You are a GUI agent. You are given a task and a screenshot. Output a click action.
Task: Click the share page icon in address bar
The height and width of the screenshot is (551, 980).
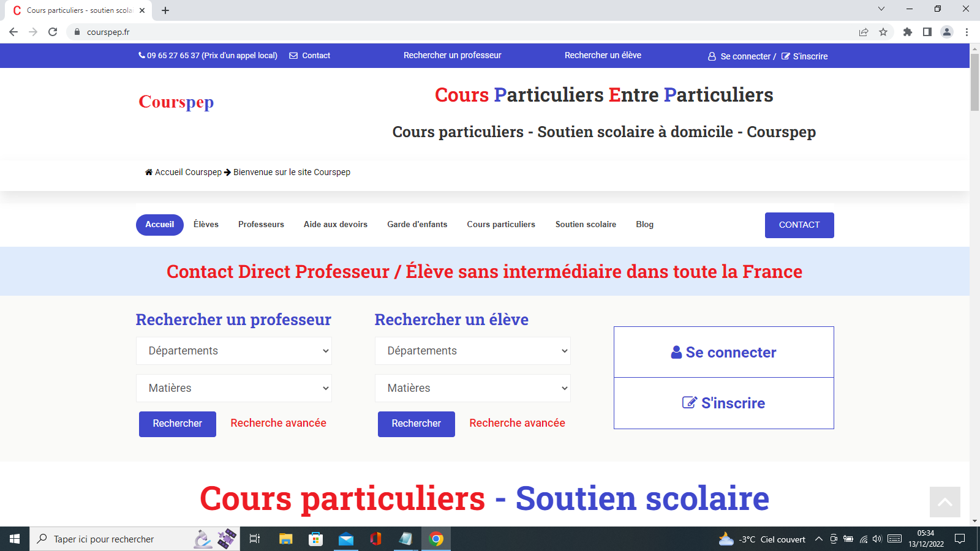tap(864, 32)
